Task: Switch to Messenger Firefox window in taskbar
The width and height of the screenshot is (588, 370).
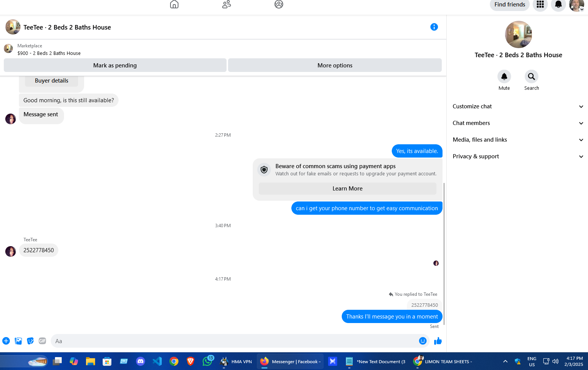Action: click(290, 361)
